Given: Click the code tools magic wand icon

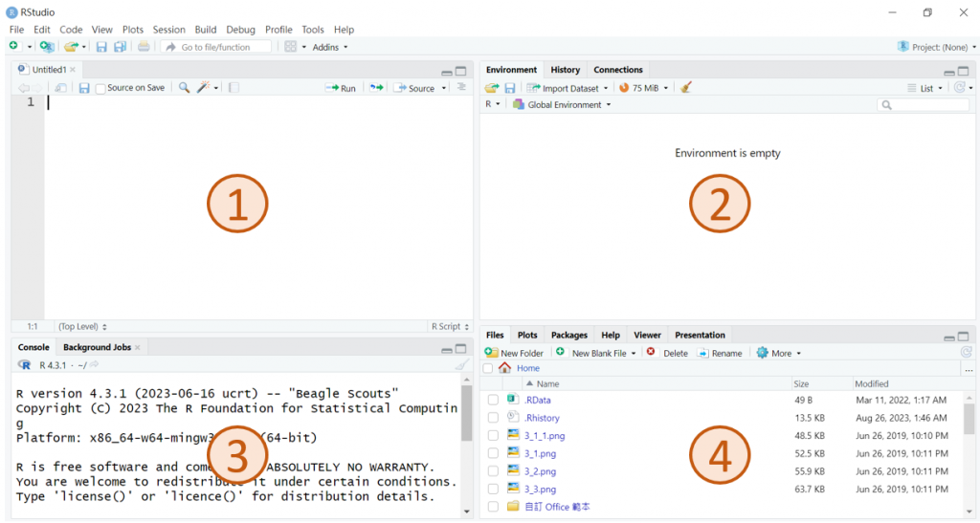Looking at the screenshot, I should 204,88.
